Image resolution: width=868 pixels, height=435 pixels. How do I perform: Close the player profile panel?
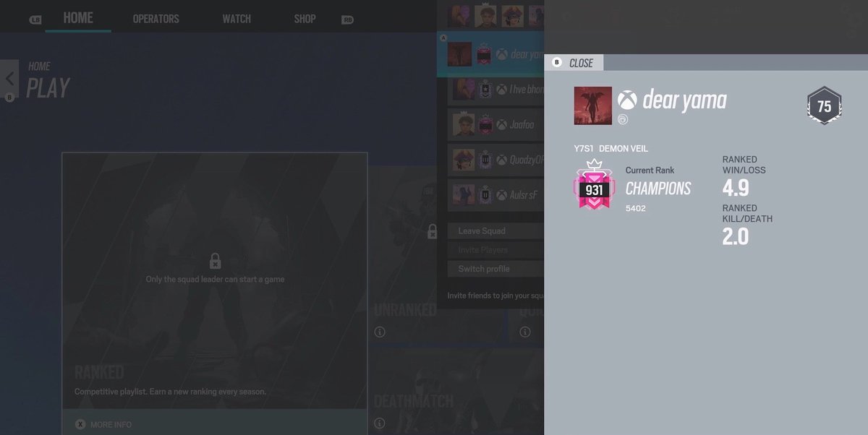click(574, 63)
